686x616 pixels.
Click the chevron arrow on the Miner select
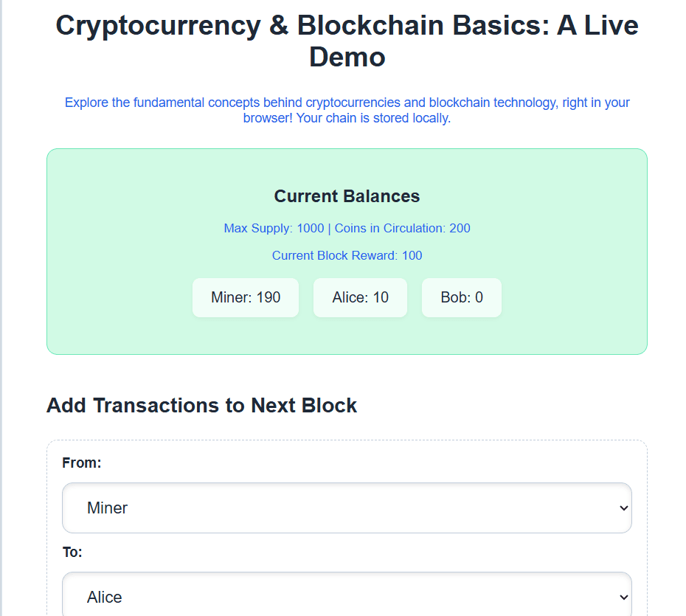(623, 508)
